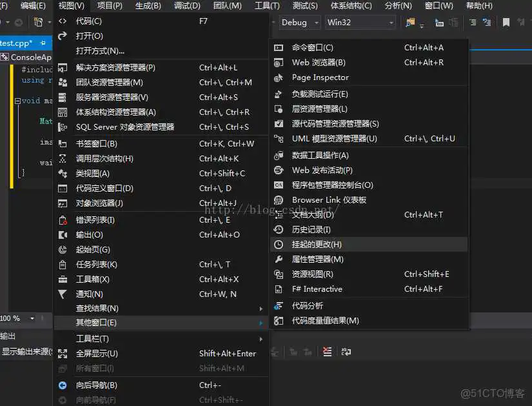The width and height of the screenshot is (532, 406).
Task: Open the 测试(S) menu
Action: pos(305,5)
